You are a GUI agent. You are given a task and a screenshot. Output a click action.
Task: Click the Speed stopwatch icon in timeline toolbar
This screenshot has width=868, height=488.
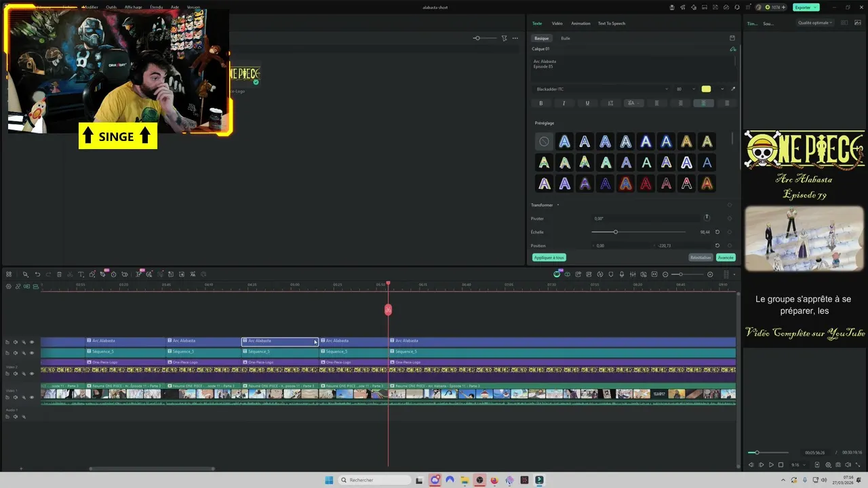point(113,274)
